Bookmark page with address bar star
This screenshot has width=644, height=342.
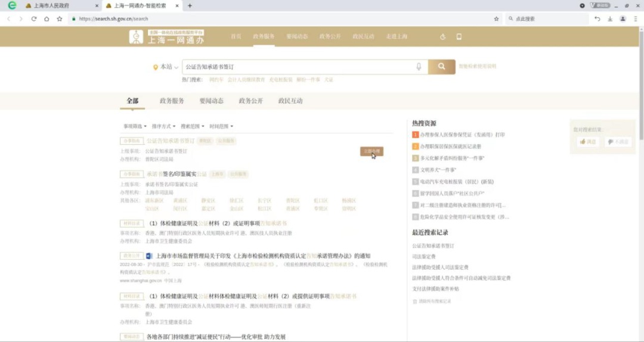pos(496,18)
